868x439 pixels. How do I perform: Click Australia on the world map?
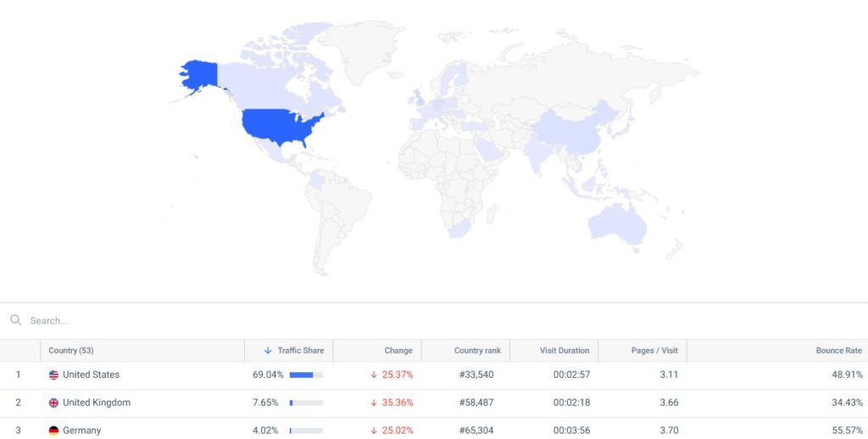point(617,225)
